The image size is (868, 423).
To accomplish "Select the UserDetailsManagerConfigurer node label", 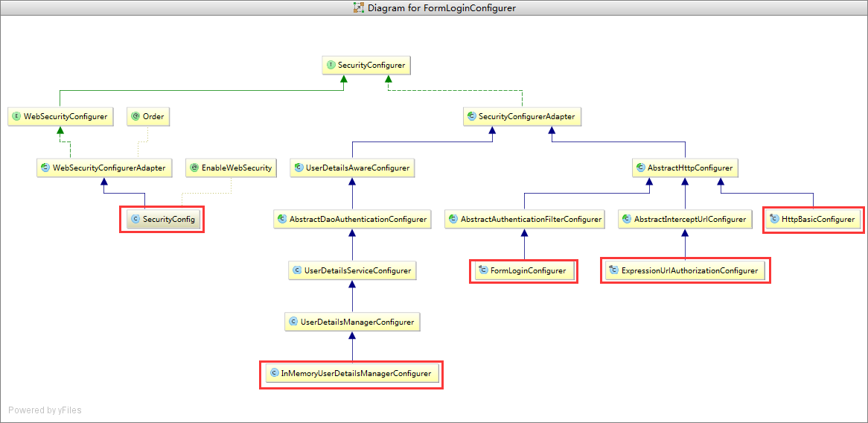I will (357, 321).
